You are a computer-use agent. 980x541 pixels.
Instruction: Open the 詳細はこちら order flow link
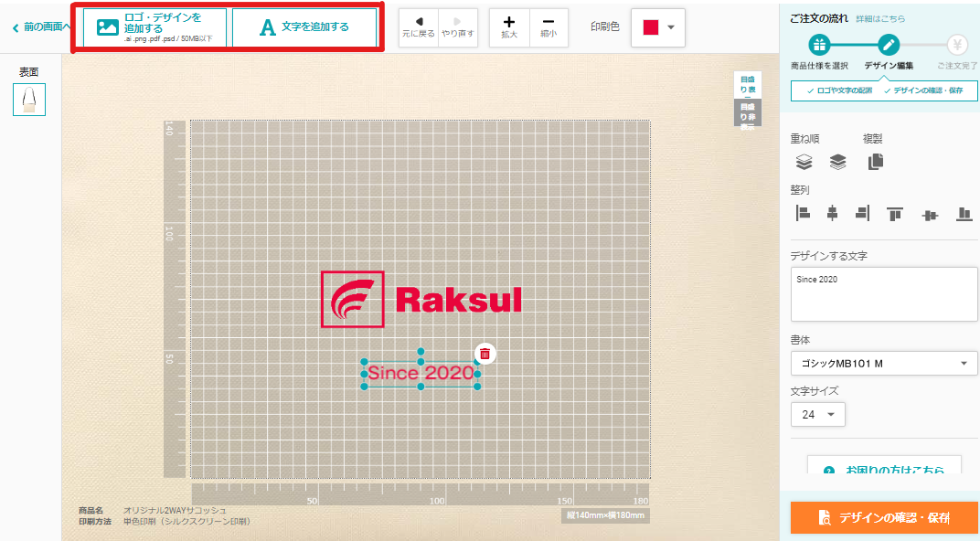pos(880,19)
